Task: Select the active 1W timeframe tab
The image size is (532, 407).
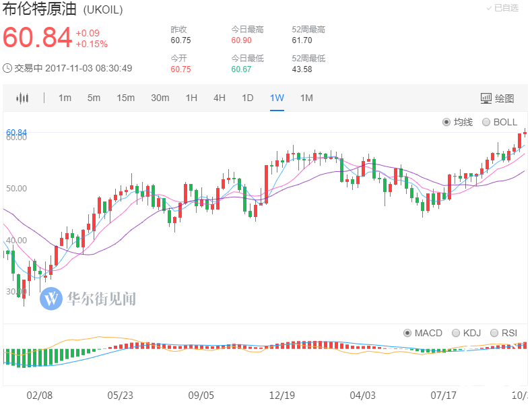Action: coord(277,98)
